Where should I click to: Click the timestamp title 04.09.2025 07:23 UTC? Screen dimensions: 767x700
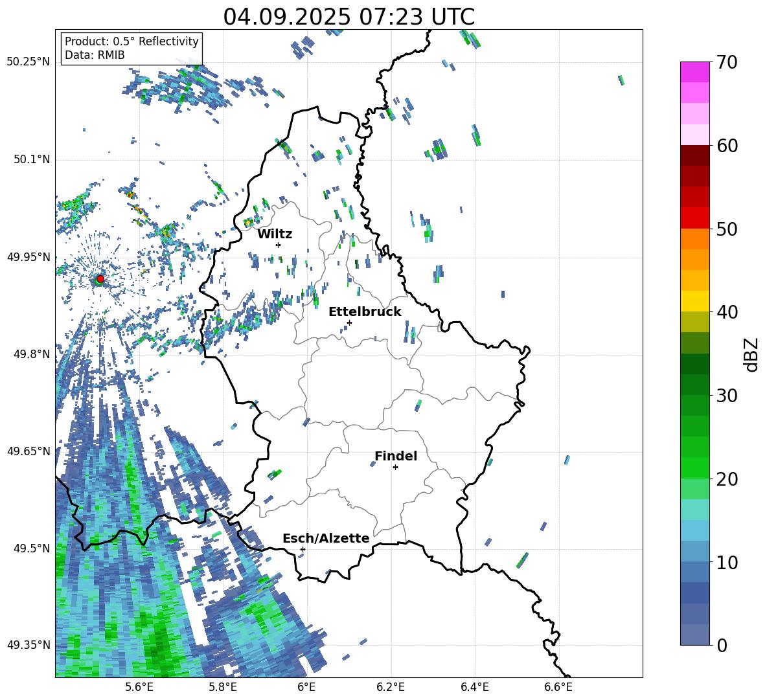(349, 17)
